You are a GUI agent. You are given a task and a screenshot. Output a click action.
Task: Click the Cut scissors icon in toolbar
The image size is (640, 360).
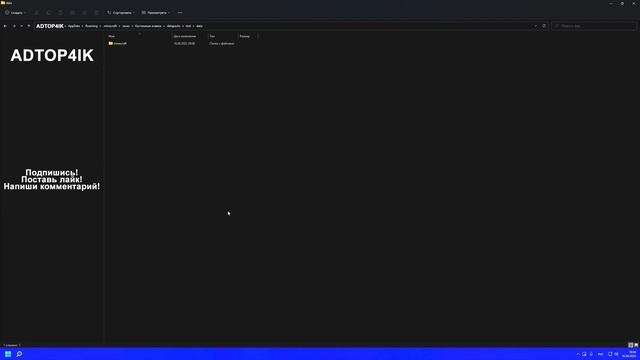pos(37,13)
